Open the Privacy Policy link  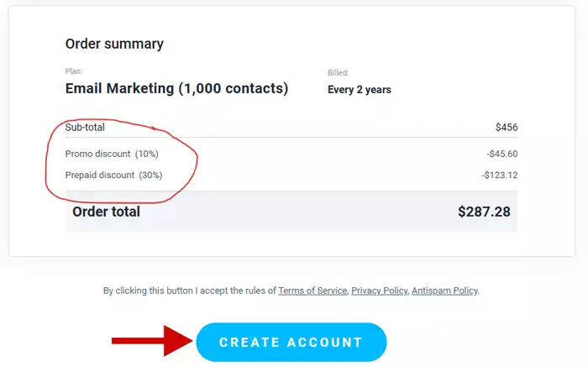379,291
